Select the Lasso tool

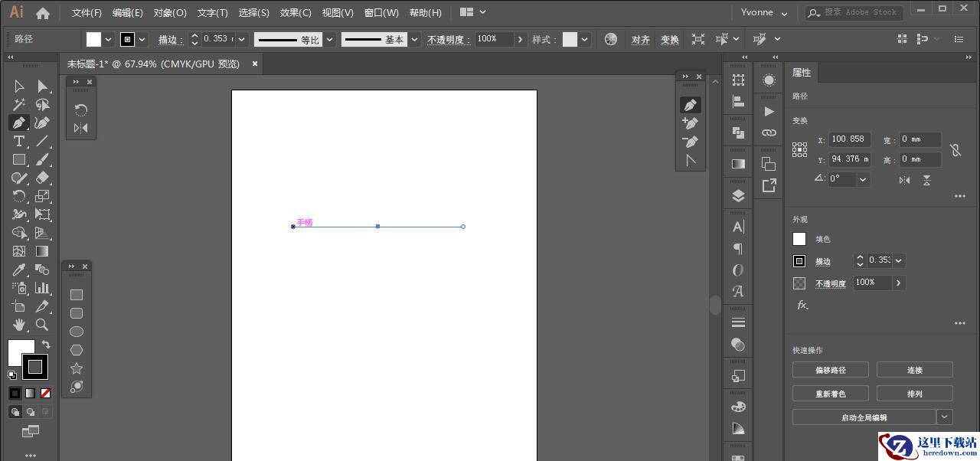coord(43,105)
